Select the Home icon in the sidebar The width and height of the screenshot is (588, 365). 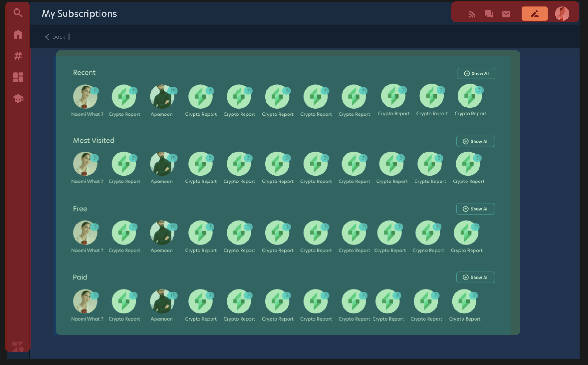(x=18, y=35)
